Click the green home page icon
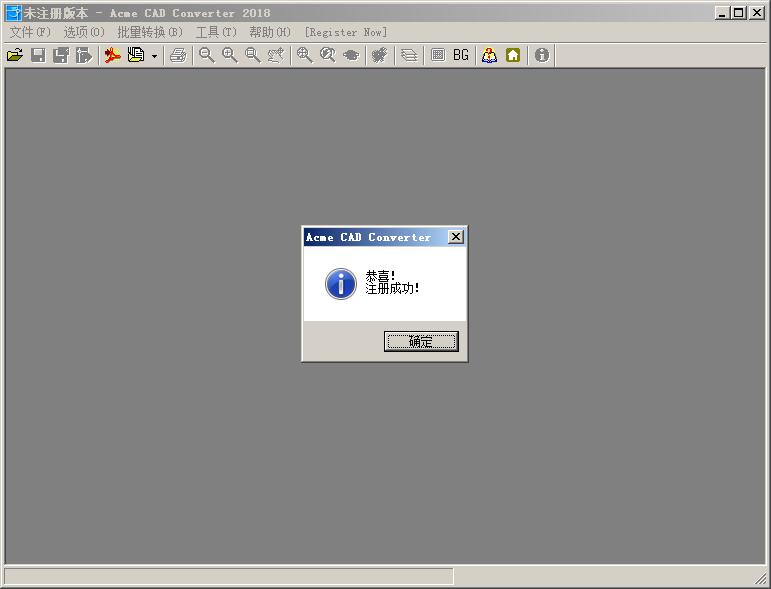This screenshot has width=771, height=589. 513,55
